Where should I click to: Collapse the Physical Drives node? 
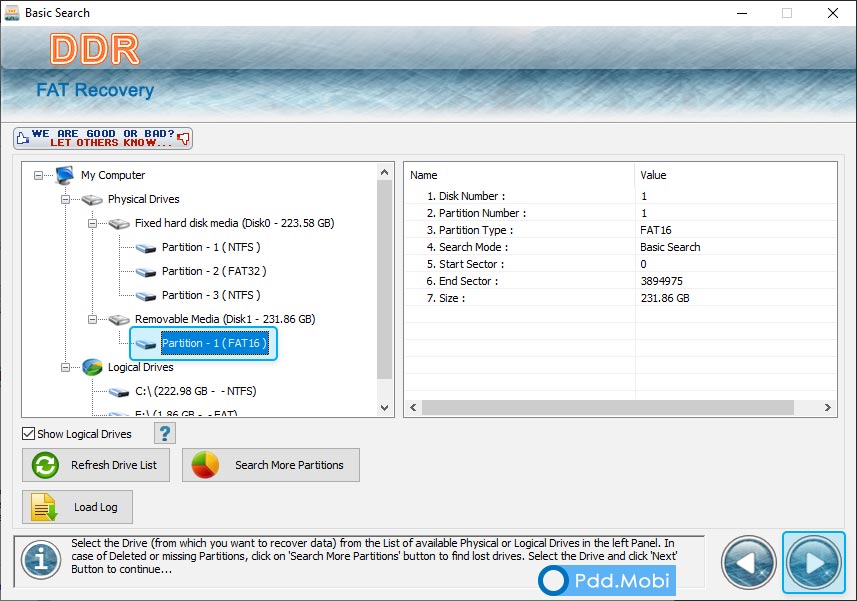point(66,199)
